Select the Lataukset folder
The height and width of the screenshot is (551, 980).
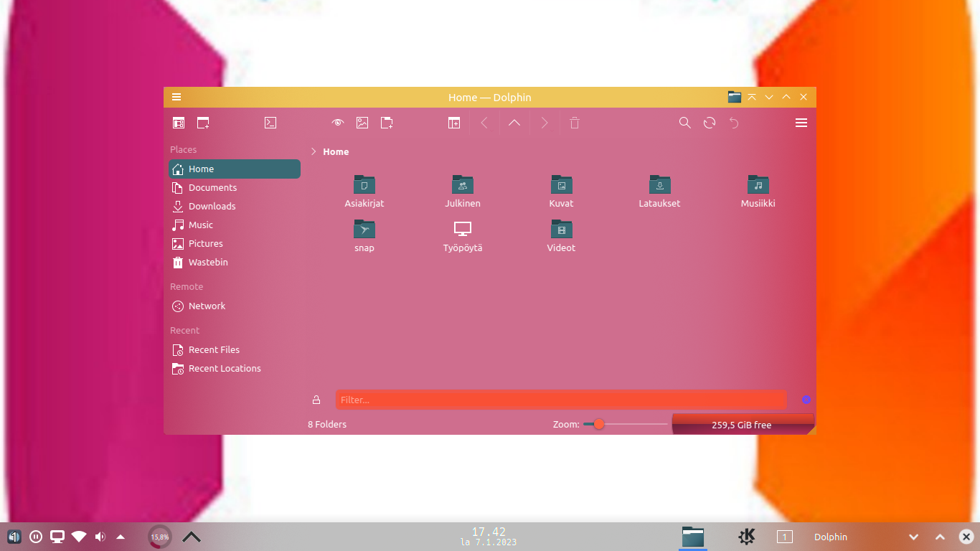[x=659, y=192]
